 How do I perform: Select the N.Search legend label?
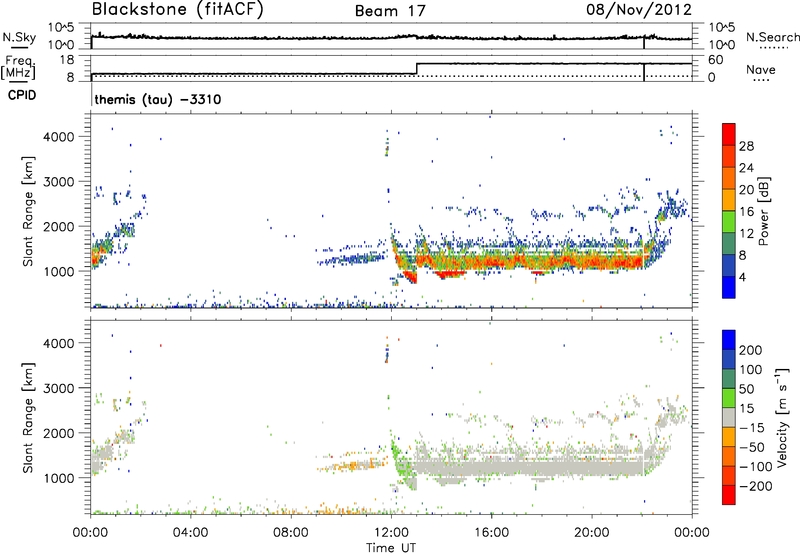click(772, 37)
